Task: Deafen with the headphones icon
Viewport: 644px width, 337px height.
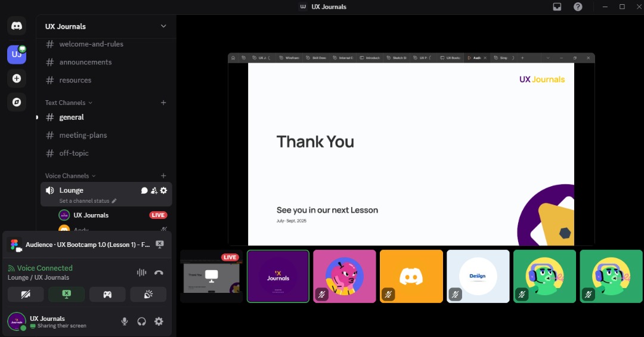Action: click(x=142, y=321)
